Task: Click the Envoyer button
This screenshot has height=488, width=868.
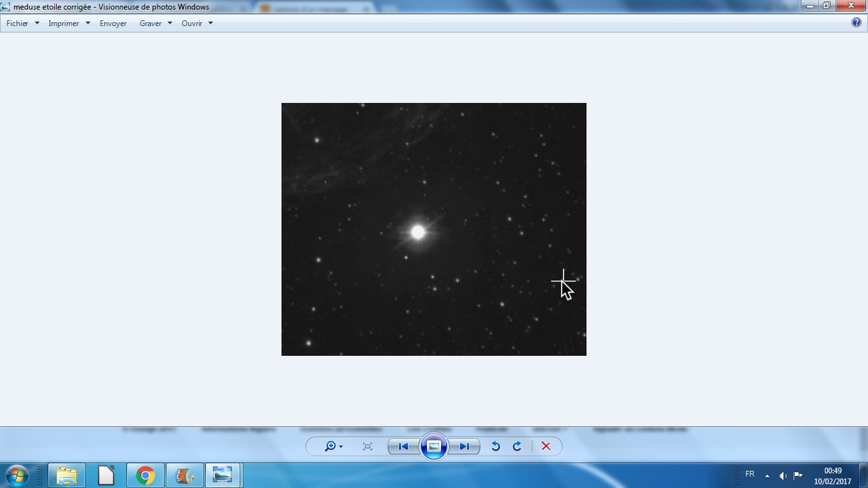Action: coord(113,24)
